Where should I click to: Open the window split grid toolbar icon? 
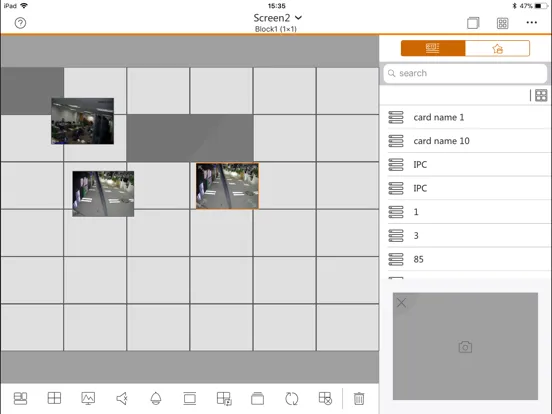[54, 398]
